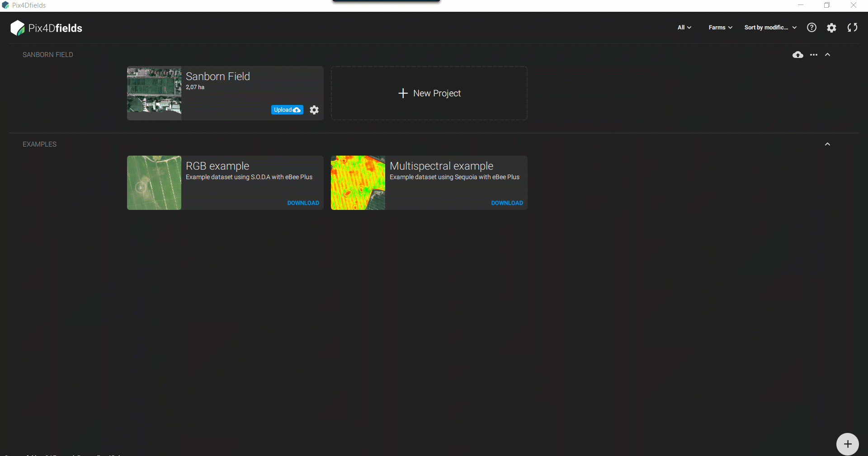Click the round plus button at bottom right
This screenshot has width=868, height=456.
[847, 444]
